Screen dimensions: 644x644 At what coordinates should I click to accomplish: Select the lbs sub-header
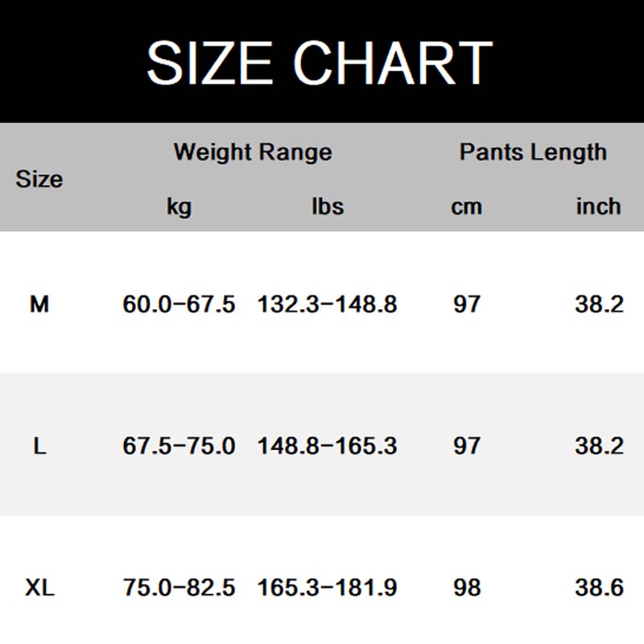point(327,206)
